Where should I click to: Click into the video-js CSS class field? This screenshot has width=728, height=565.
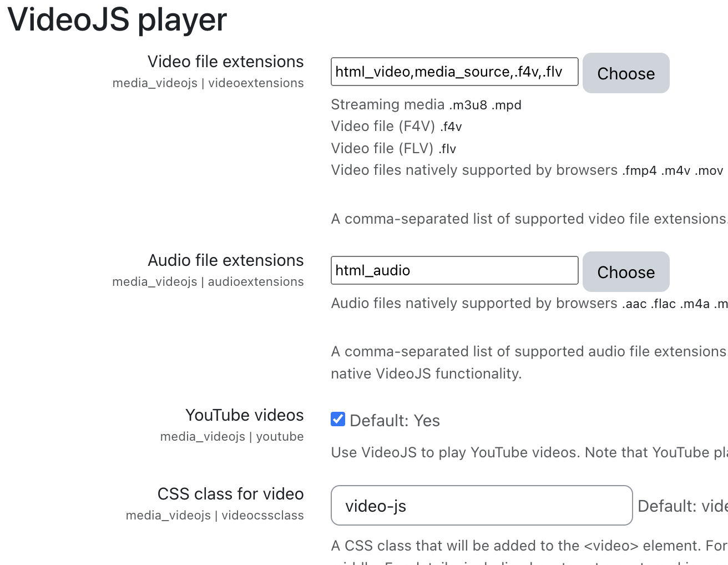[x=482, y=506]
